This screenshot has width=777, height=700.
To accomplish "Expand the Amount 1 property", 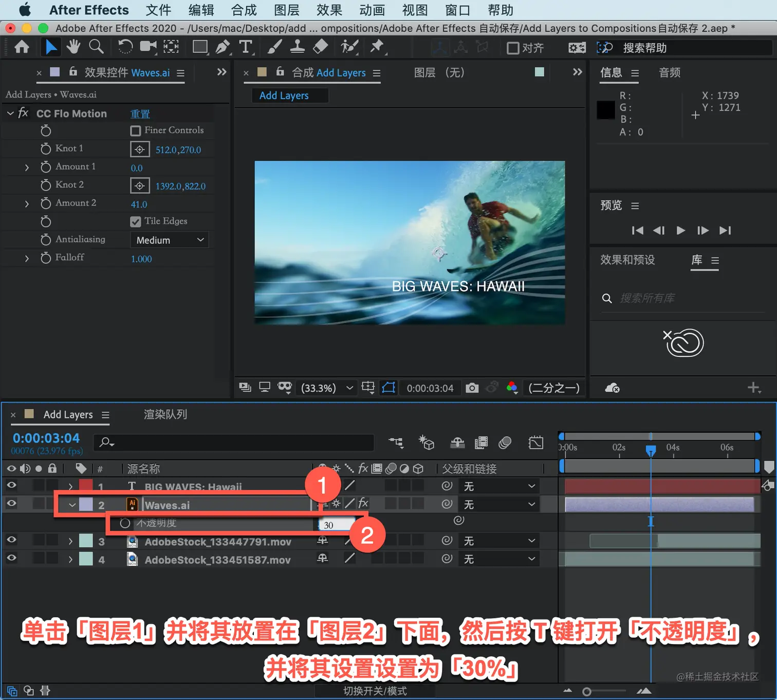I will point(27,167).
